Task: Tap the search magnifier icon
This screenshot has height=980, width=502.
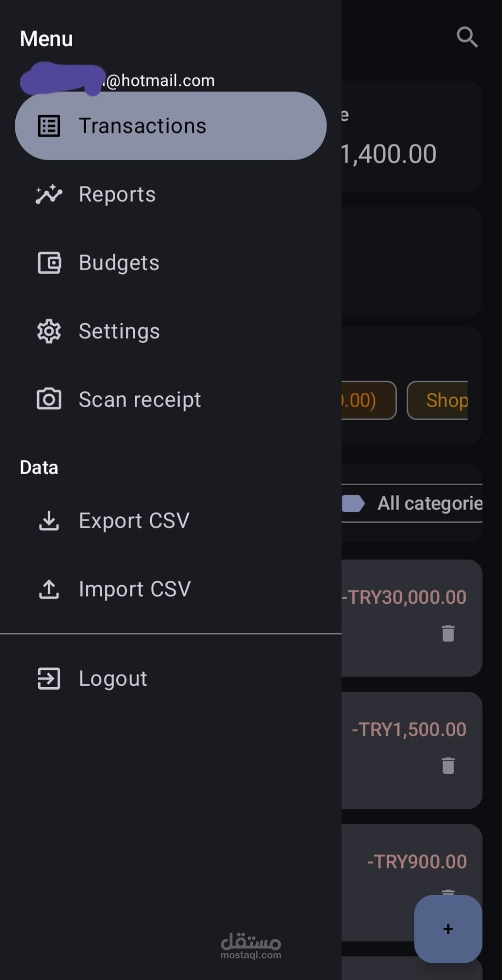Action: 467,37
